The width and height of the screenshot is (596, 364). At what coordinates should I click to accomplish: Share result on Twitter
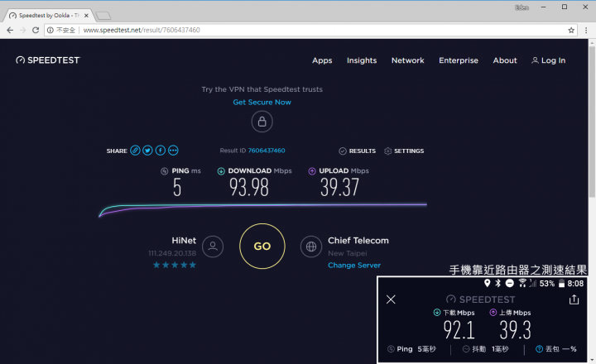pos(147,151)
